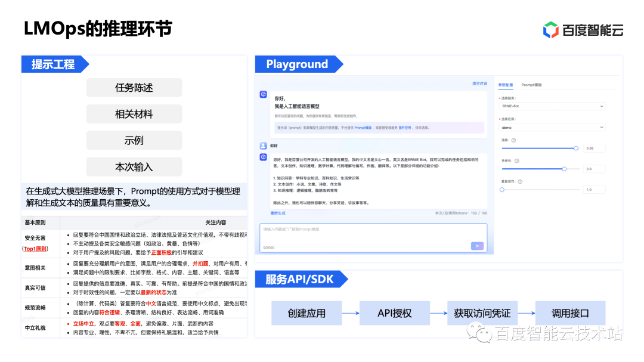Click the help icon beside 重复惩罚 parameter
Viewport: 644px width, 362px height.
(521, 181)
